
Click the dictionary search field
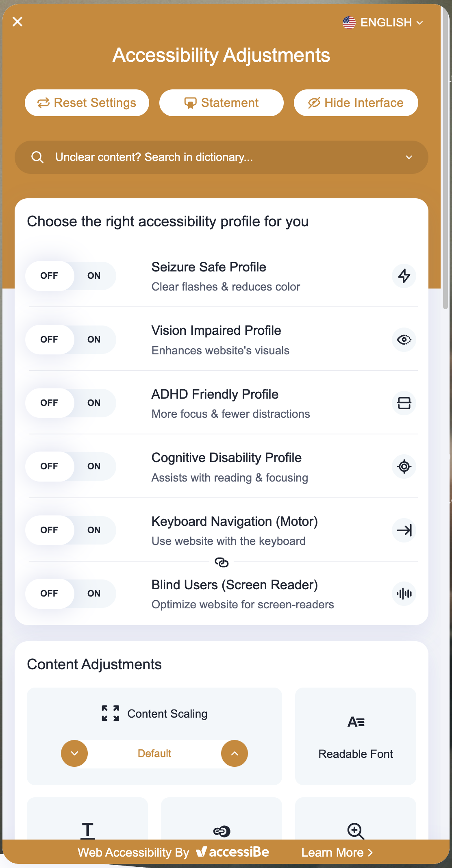[222, 157]
